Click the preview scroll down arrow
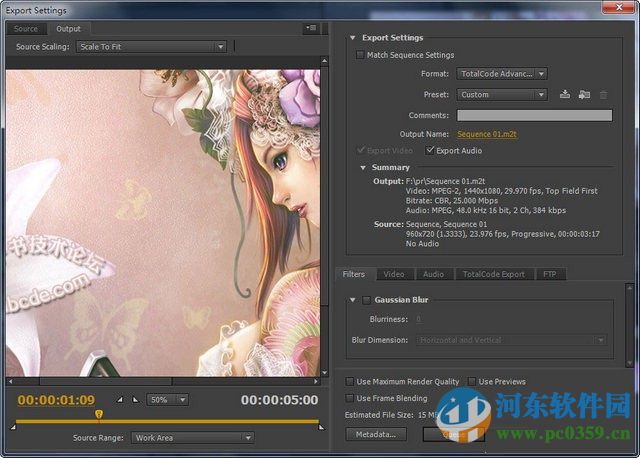The width and height of the screenshot is (640, 458). (324, 373)
